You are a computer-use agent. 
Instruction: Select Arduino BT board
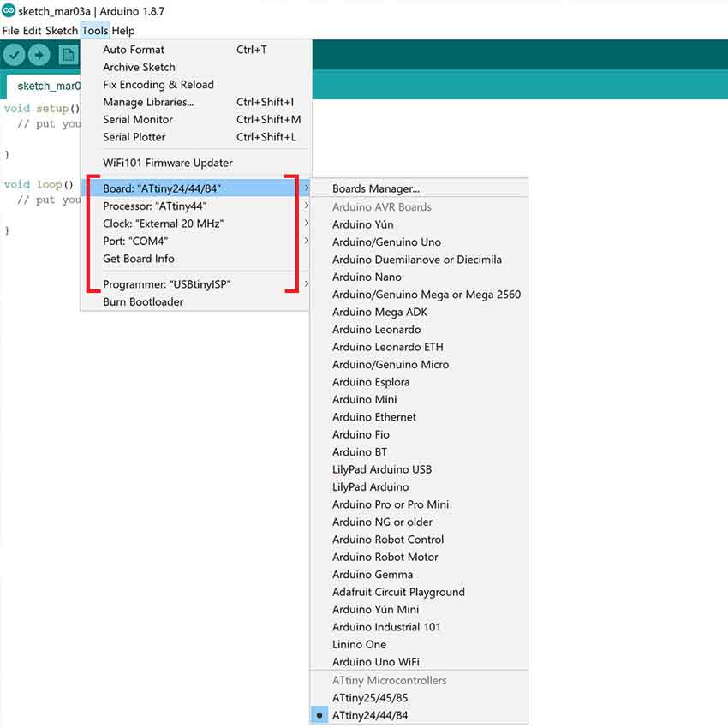click(419, 451)
